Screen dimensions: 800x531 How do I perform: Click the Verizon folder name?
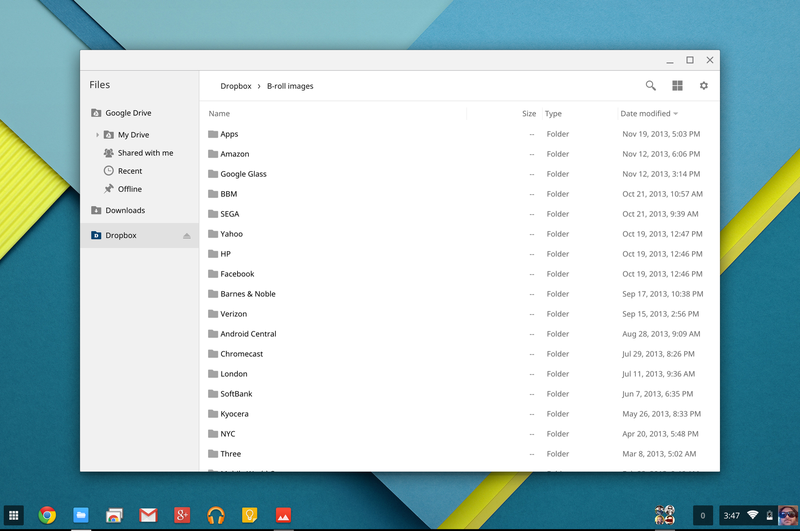pos(234,314)
